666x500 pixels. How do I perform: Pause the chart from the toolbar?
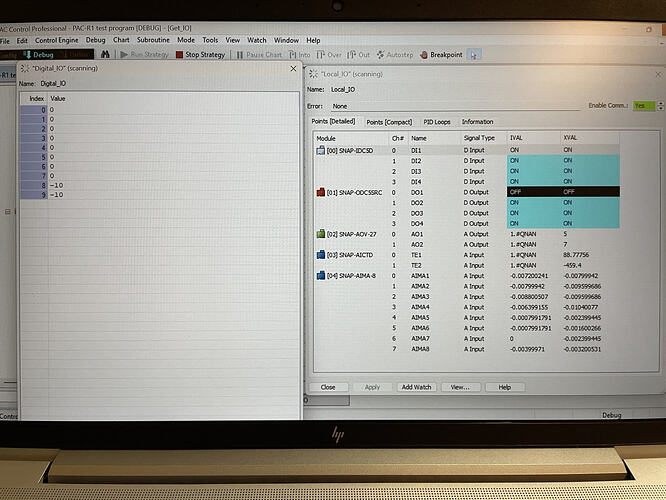259,55
